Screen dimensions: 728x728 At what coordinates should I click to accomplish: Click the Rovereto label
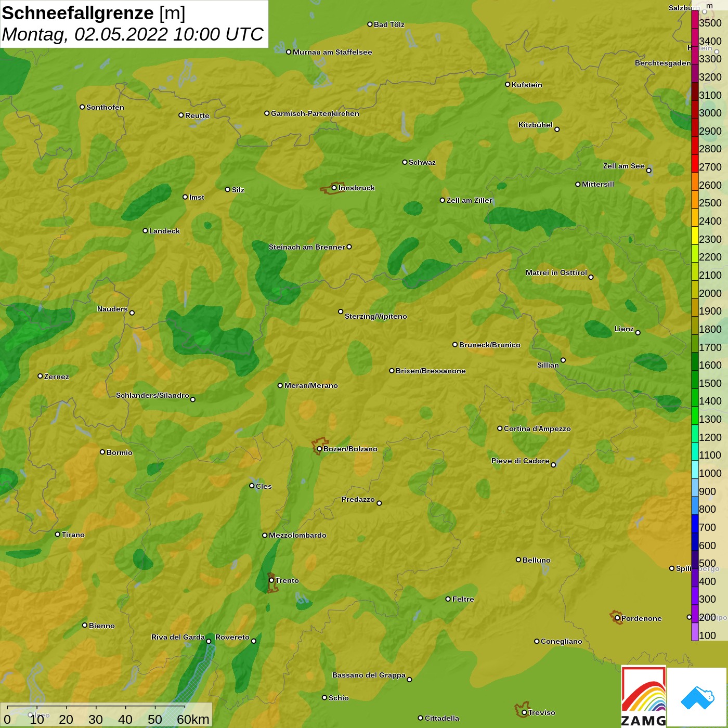232,637
